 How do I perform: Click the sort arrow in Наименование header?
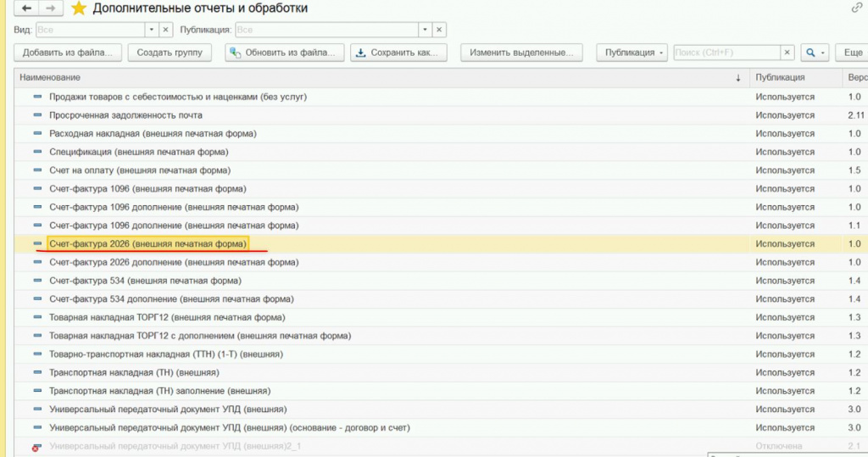point(738,78)
